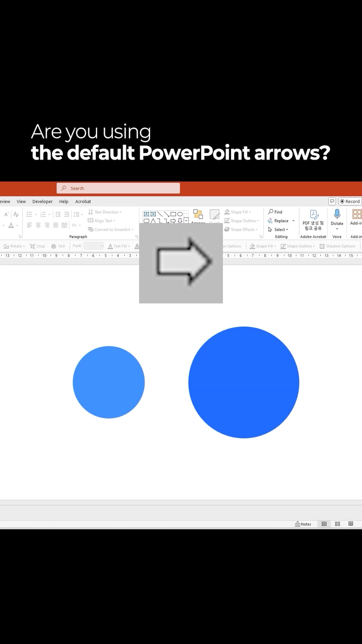The image size is (362, 644).
Task: Open the Text Direction dropdown
Action: [x=105, y=212]
